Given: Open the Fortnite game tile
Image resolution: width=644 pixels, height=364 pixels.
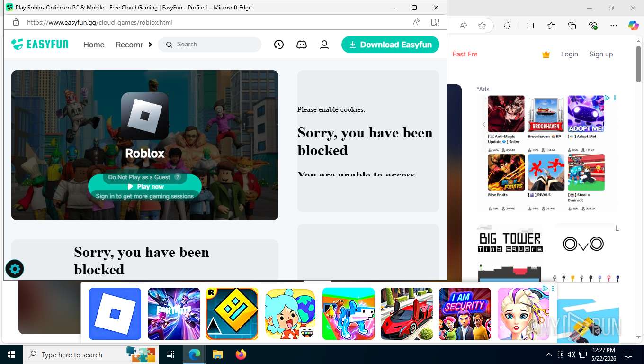Looking at the screenshot, I should pyautogui.click(x=174, y=314).
